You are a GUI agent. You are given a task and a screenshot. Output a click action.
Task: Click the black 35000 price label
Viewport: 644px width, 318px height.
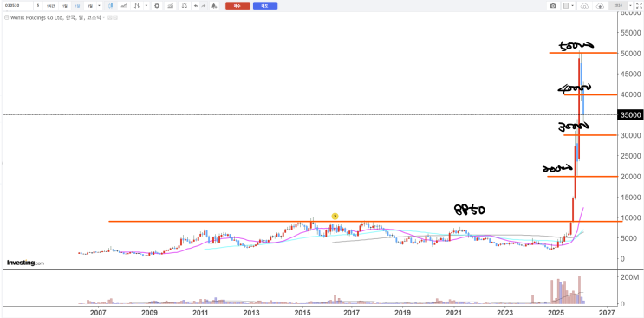pos(630,115)
